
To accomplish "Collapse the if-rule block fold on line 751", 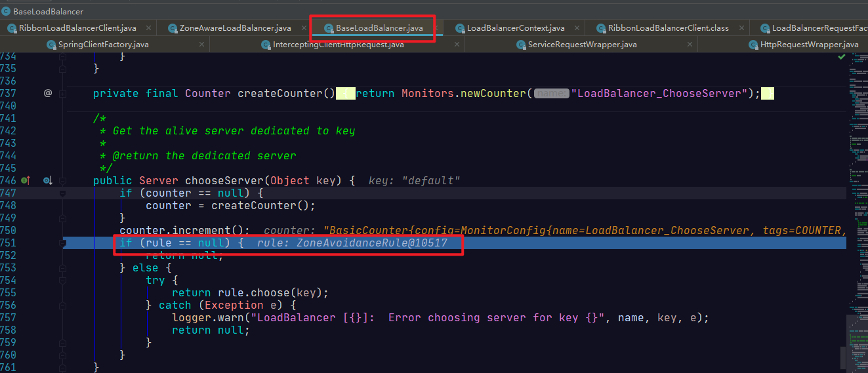I will click(63, 243).
